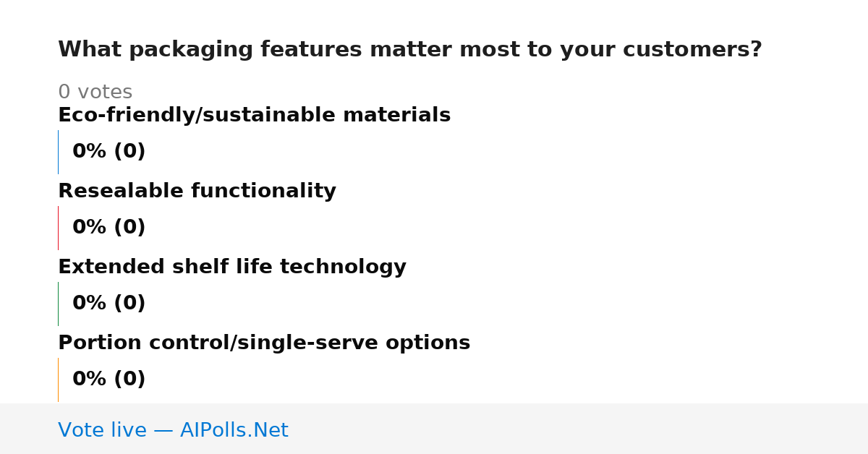The width and height of the screenshot is (868, 454).
Task: Click 0% (0) result under Portion control
Action: tap(109, 380)
